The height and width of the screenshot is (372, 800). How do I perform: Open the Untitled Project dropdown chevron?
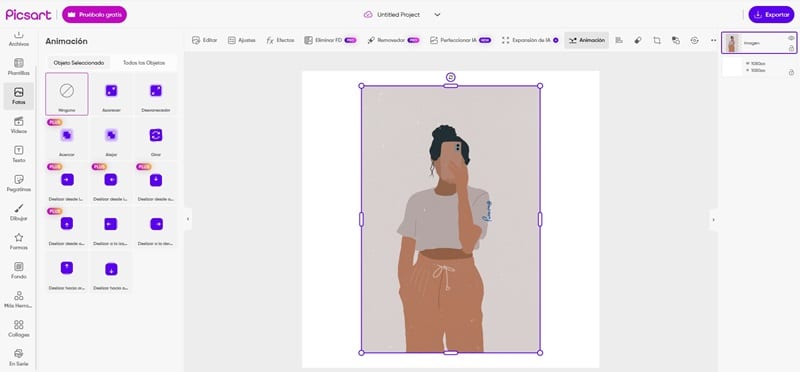437,15
